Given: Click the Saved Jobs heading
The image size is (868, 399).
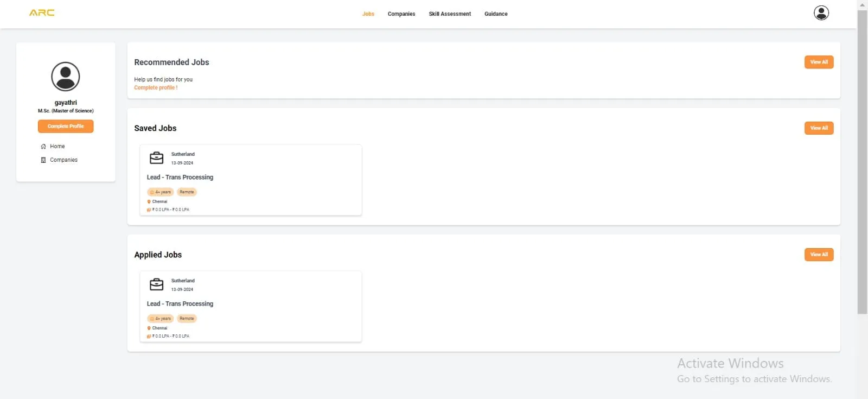Looking at the screenshot, I should pos(155,128).
